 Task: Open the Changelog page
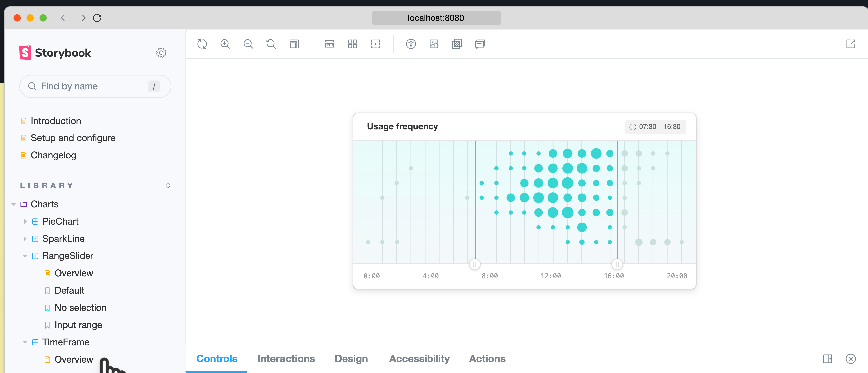pyautogui.click(x=53, y=155)
